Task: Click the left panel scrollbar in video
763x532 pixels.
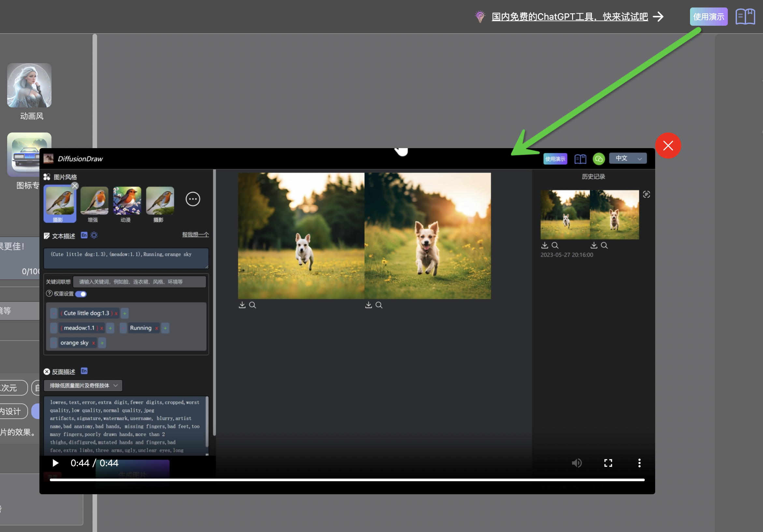Action: pyautogui.click(x=214, y=302)
